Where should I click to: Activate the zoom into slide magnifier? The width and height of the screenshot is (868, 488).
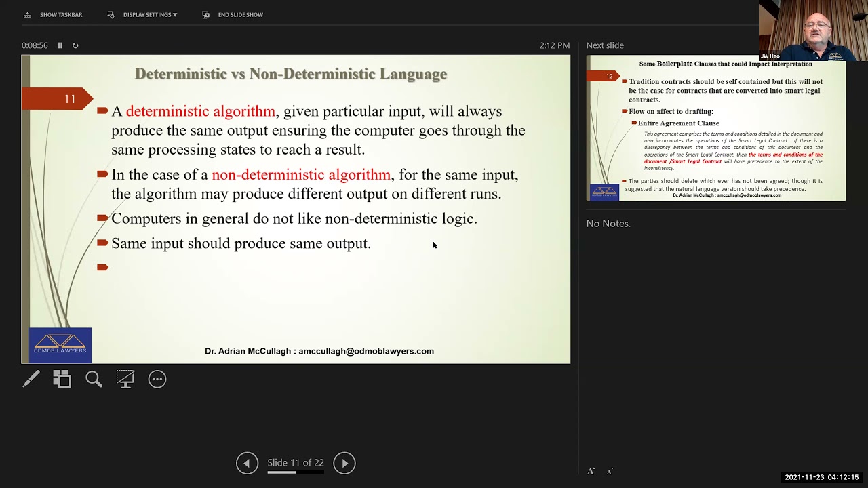(x=94, y=379)
